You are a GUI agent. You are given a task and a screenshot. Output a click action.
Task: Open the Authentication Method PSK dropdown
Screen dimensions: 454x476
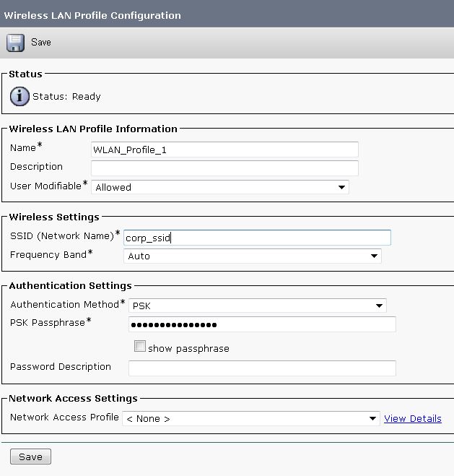click(257, 306)
